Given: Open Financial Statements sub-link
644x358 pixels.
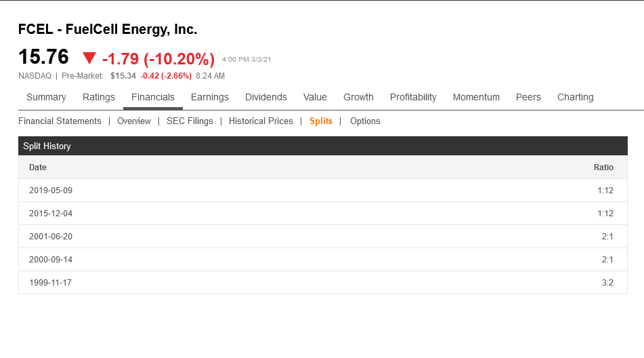Looking at the screenshot, I should [60, 121].
